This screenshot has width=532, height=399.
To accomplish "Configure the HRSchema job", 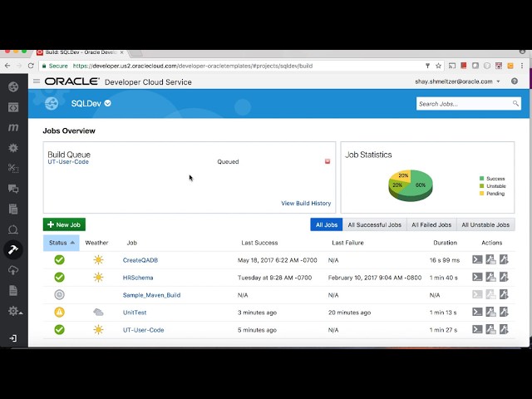I will pyautogui.click(x=490, y=277).
